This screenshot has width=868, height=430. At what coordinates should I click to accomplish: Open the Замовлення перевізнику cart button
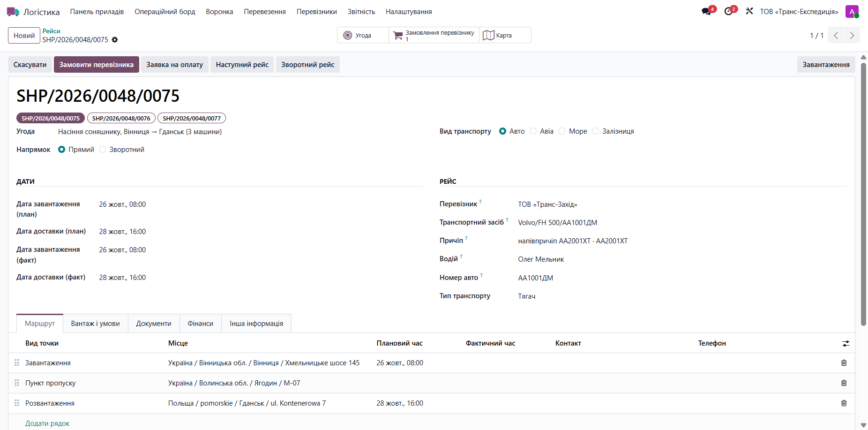(x=434, y=35)
